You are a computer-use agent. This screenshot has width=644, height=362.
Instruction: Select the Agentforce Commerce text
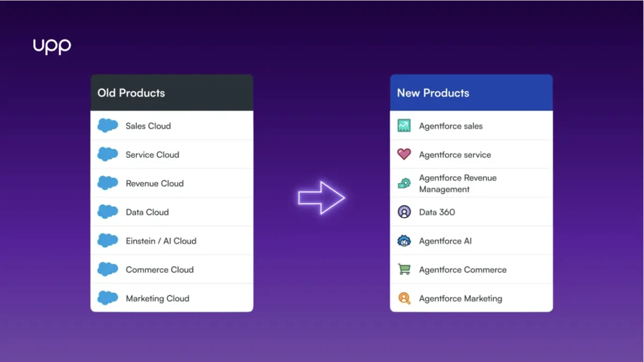click(x=463, y=269)
